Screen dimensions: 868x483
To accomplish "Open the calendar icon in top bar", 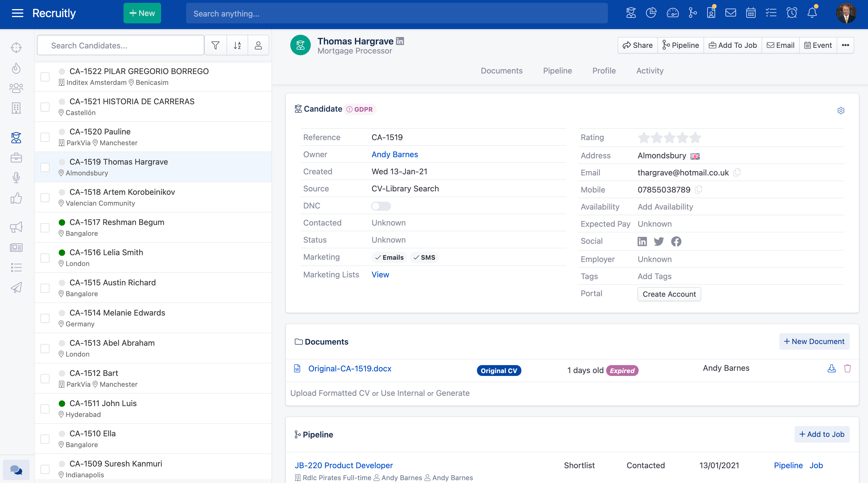I will coord(750,13).
